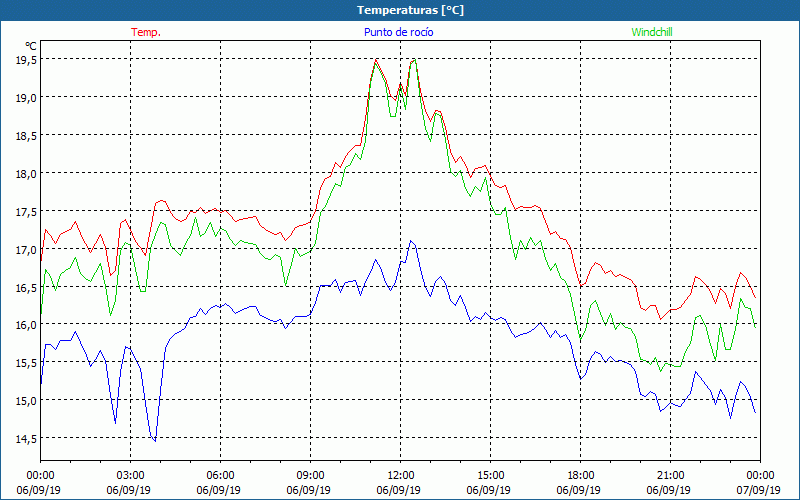Click the 14,5 y-axis value
Image resolution: width=800 pixels, height=500 pixels.
point(26,438)
